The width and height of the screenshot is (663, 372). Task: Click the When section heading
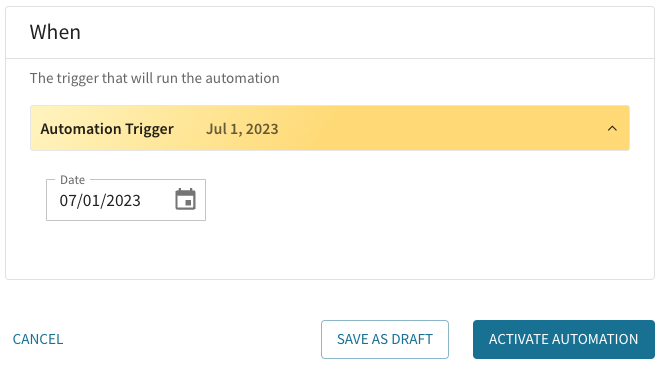(55, 32)
